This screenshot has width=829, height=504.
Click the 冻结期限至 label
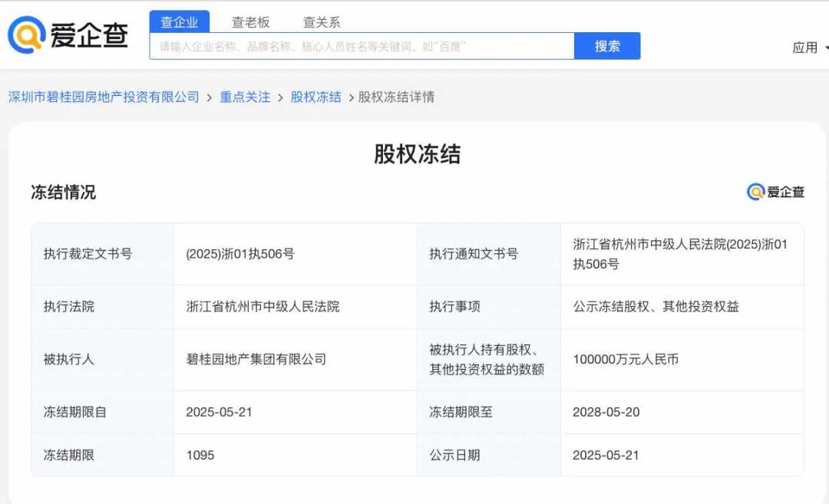point(461,412)
